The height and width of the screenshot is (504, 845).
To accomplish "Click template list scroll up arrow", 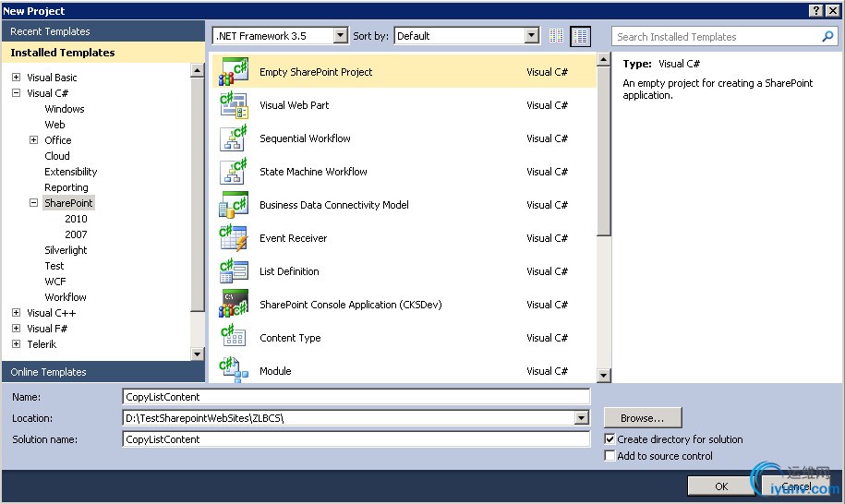I will (x=604, y=59).
